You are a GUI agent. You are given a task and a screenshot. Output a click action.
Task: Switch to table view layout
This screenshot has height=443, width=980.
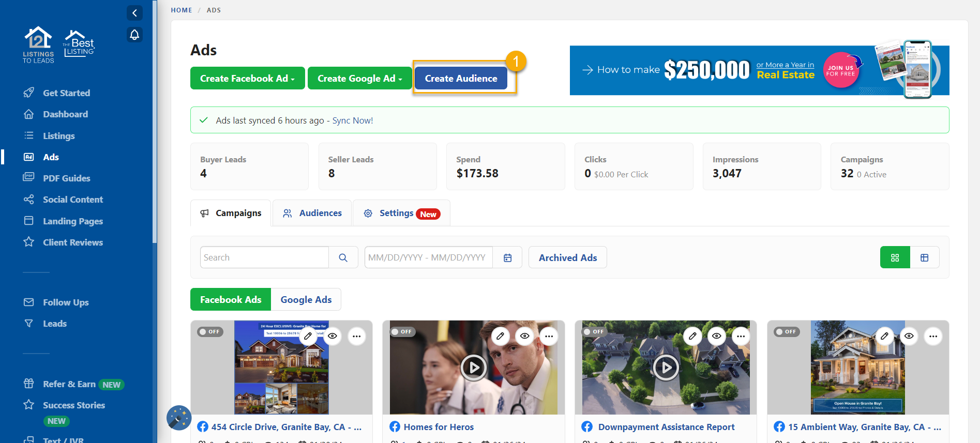pos(924,257)
